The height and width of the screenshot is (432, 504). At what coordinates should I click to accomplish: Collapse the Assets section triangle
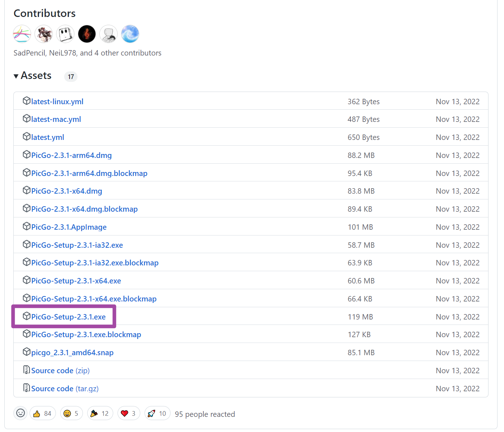click(16, 76)
